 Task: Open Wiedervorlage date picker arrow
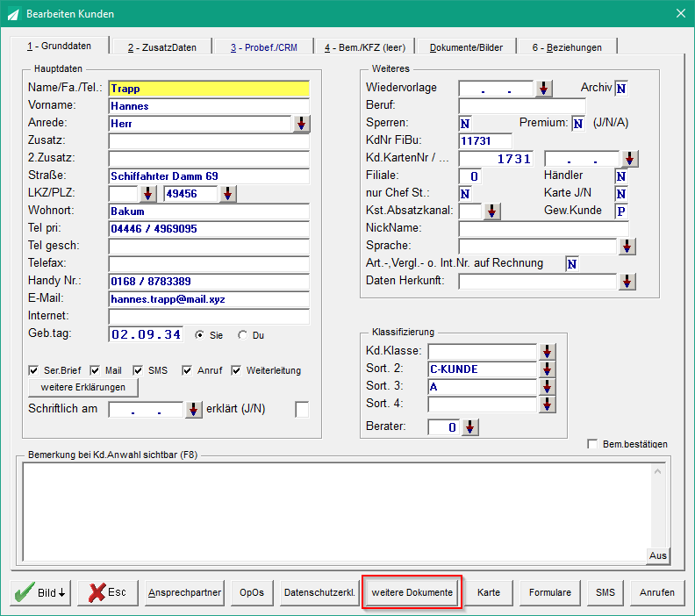click(x=544, y=89)
